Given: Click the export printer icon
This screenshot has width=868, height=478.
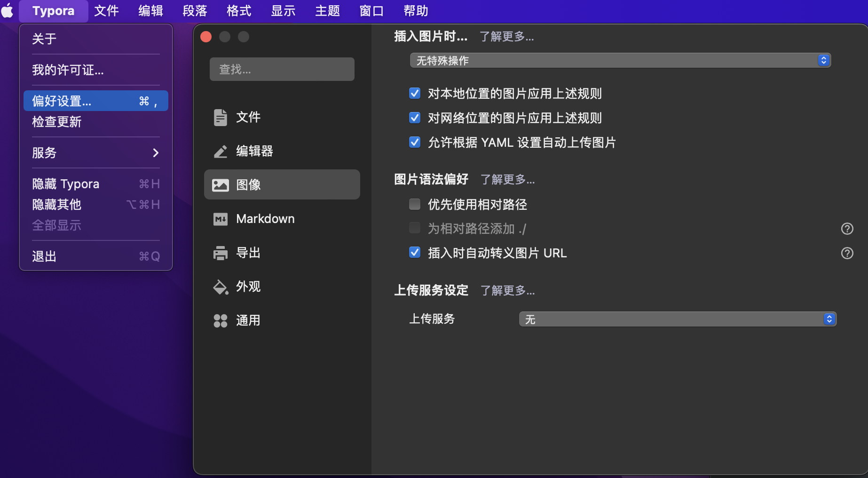Looking at the screenshot, I should (x=220, y=253).
